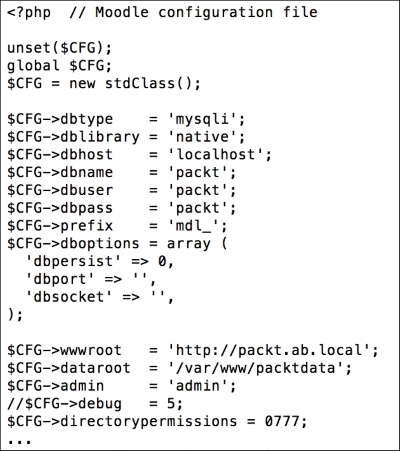Viewport: 400px width, 451px height.
Task: Click the 'admin' value text
Action: [198, 386]
